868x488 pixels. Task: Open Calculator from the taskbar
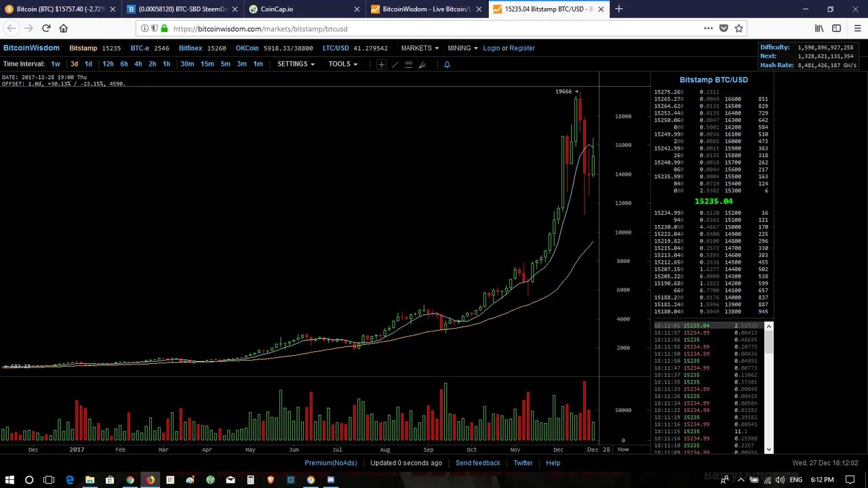[250, 480]
